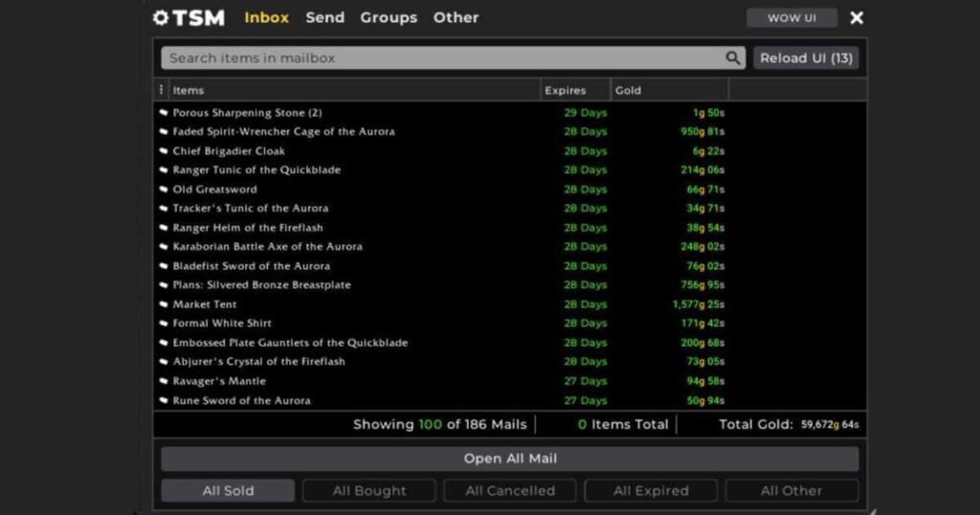Click mail icon beside Market Tent
The width and height of the screenshot is (980, 515).
click(x=164, y=304)
